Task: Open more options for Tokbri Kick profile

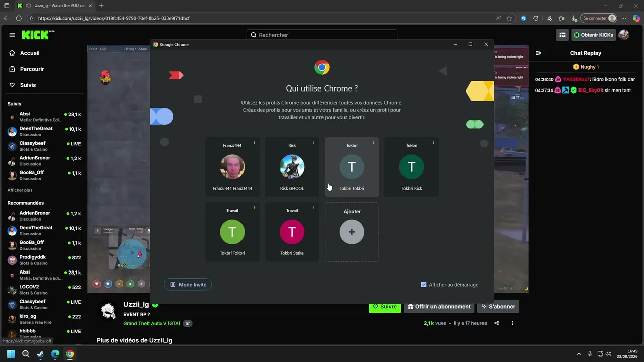Action: click(x=433, y=143)
